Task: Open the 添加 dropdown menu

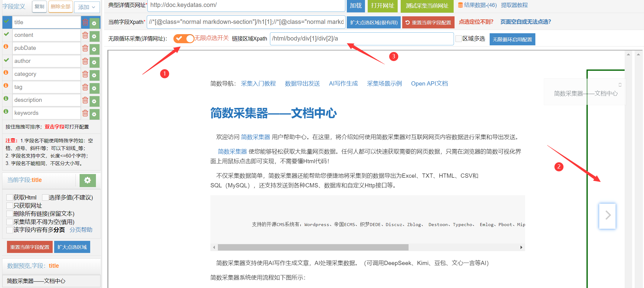Action: pyautogui.click(x=87, y=7)
